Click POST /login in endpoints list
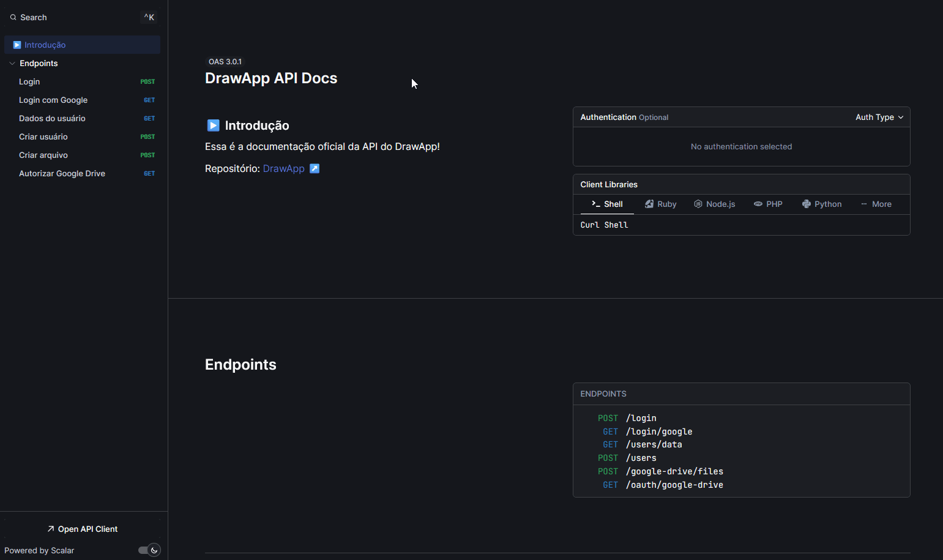 coord(627,418)
